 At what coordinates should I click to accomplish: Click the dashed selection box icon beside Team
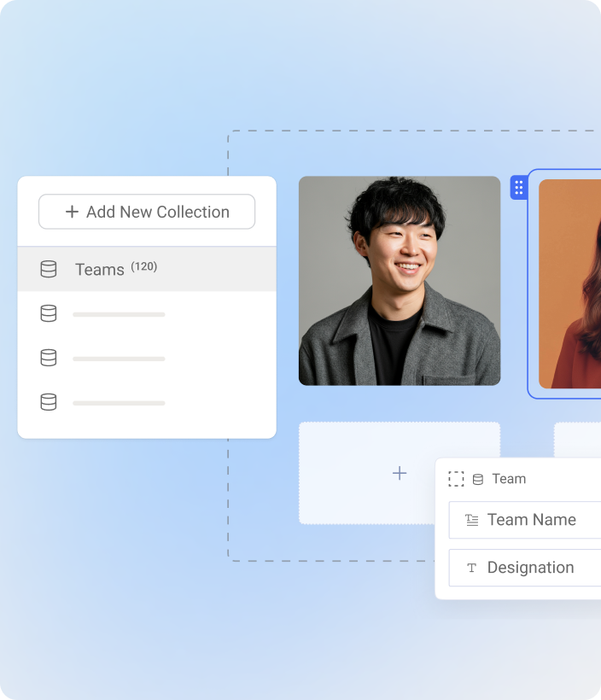click(456, 479)
